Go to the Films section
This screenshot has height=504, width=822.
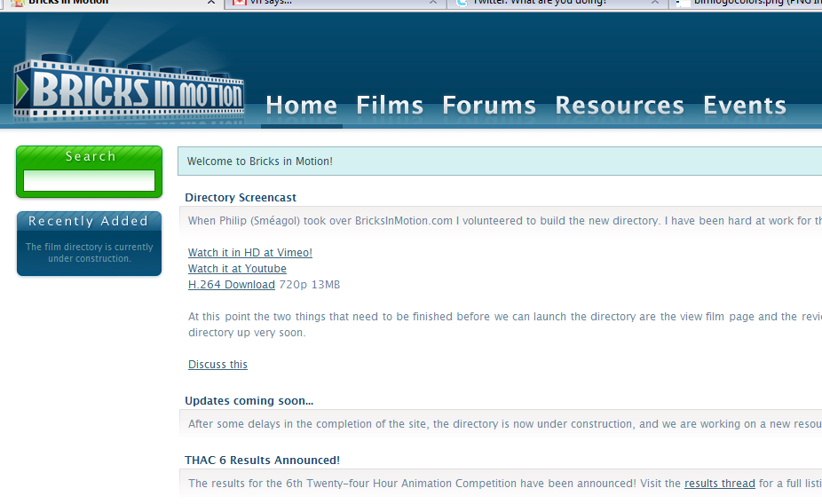390,106
